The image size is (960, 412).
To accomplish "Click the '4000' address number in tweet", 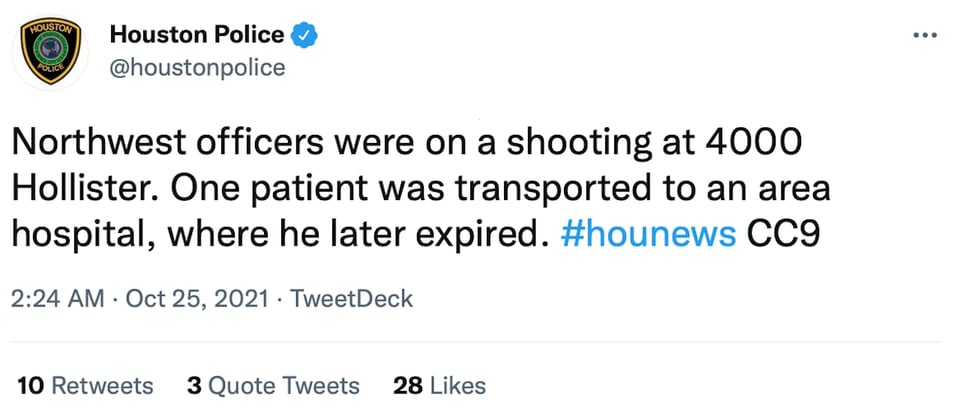I will click(x=753, y=144).
